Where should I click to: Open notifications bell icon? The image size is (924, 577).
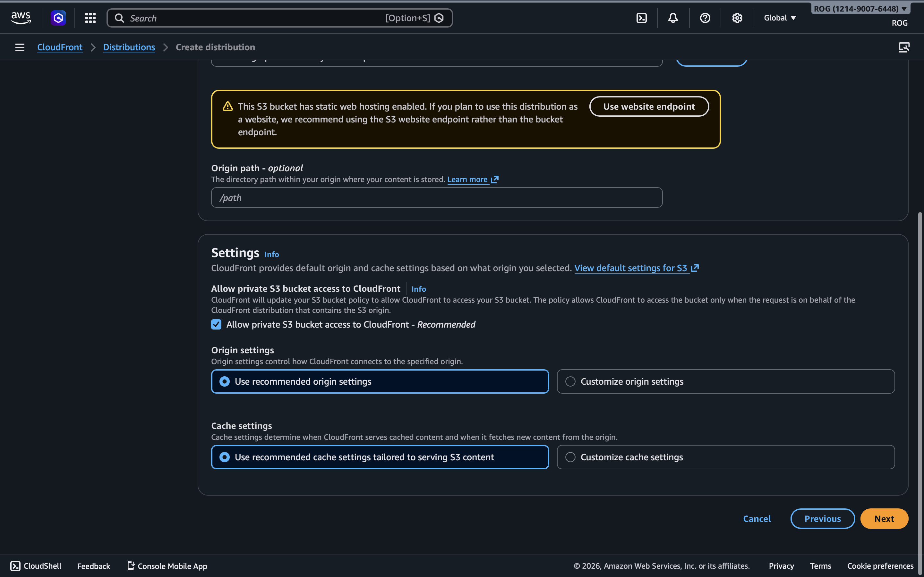coord(673,18)
